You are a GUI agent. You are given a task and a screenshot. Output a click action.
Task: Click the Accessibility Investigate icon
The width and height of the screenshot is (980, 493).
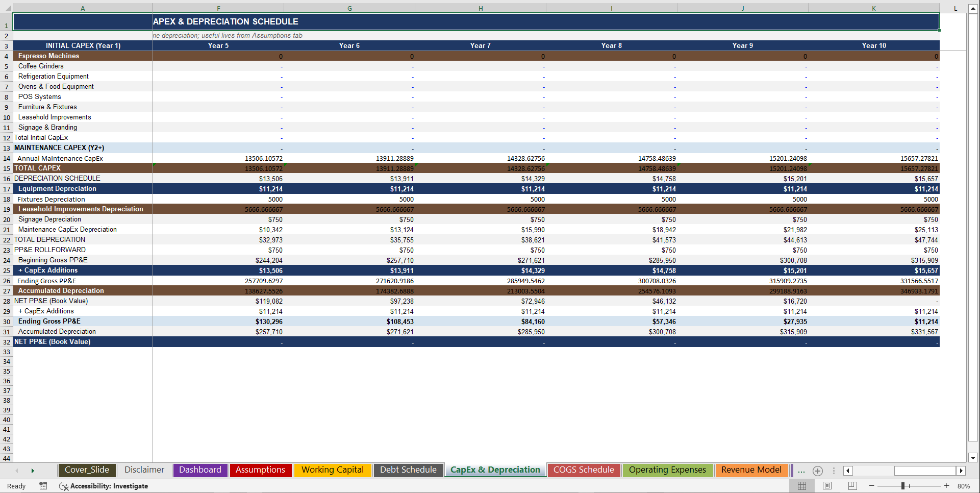tap(64, 486)
